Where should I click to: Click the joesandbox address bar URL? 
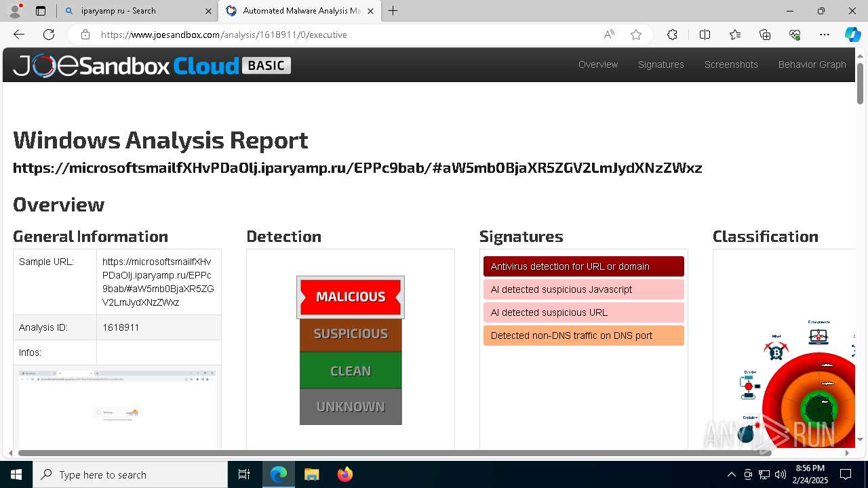pos(224,35)
